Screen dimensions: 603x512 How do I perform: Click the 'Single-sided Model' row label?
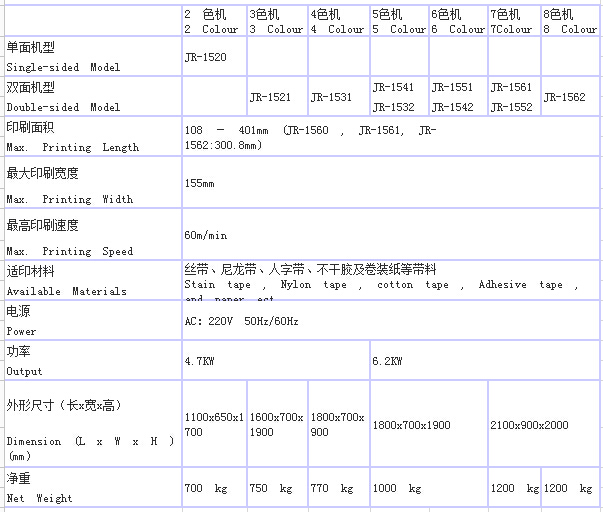(63, 67)
